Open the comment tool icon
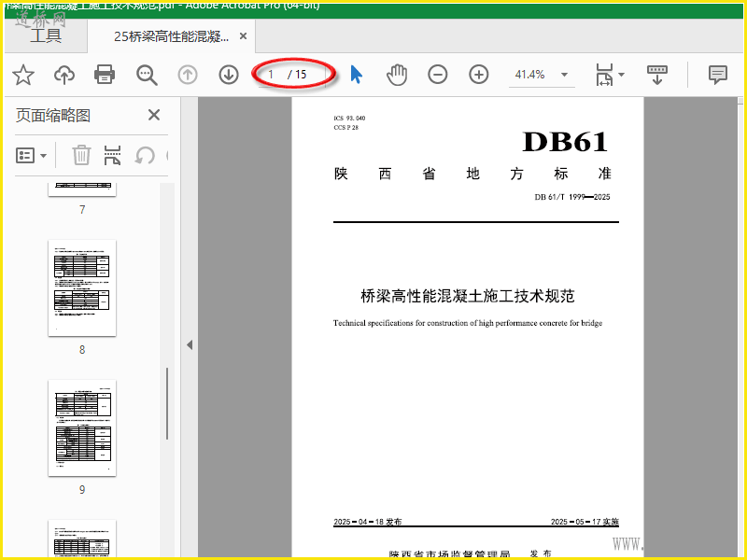This screenshot has height=560, width=747. click(717, 75)
